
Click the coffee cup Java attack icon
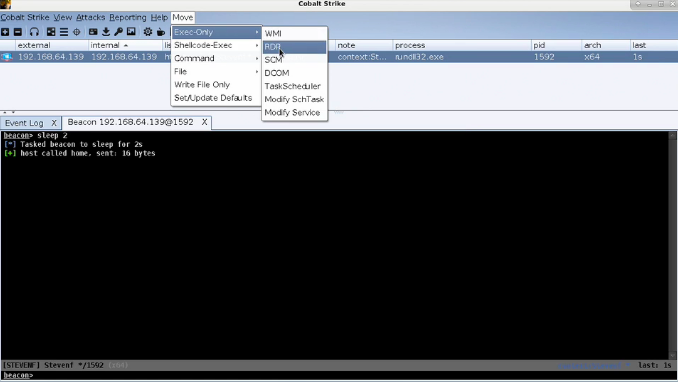click(x=161, y=32)
